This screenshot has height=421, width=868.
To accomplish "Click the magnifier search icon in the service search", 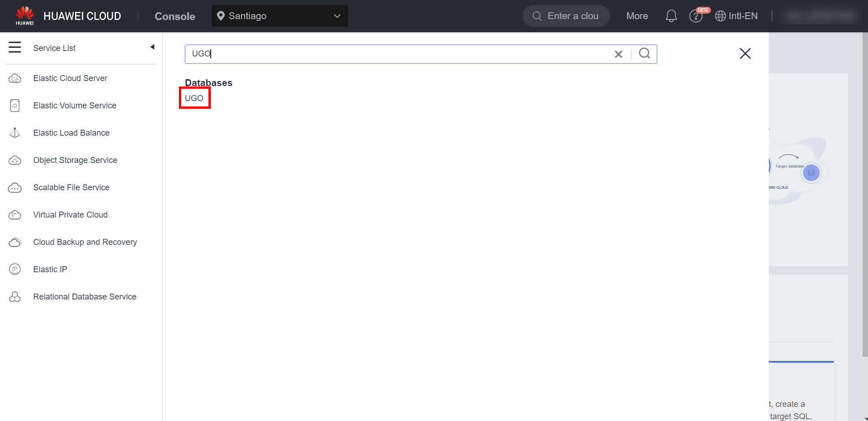I will tap(644, 54).
